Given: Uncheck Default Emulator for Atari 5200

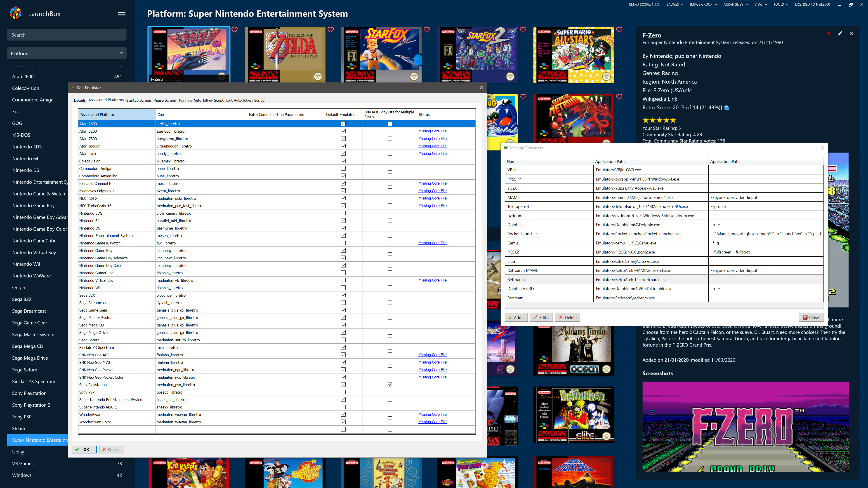Looking at the screenshot, I should (343, 131).
